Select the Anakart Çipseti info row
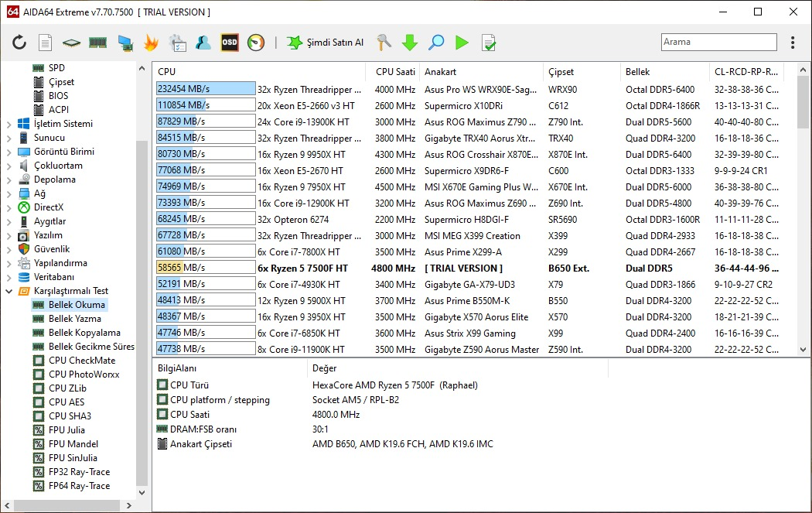The width and height of the screenshot is (812, 513). pyautogui.click(x=380, y=444)
